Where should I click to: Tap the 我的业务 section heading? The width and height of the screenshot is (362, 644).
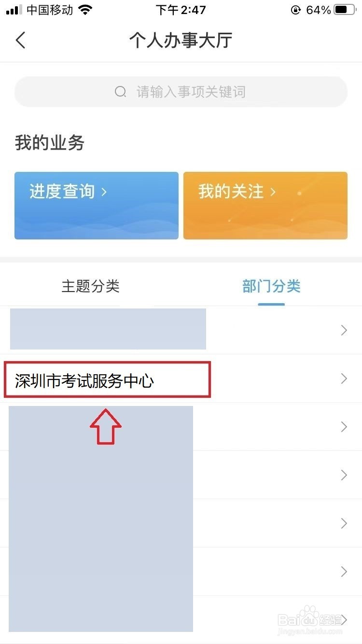tap(50, 143)
